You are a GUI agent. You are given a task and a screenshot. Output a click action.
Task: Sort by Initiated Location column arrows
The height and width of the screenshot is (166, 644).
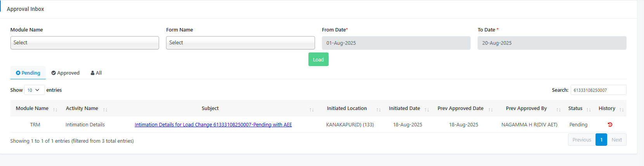(379, 110)
